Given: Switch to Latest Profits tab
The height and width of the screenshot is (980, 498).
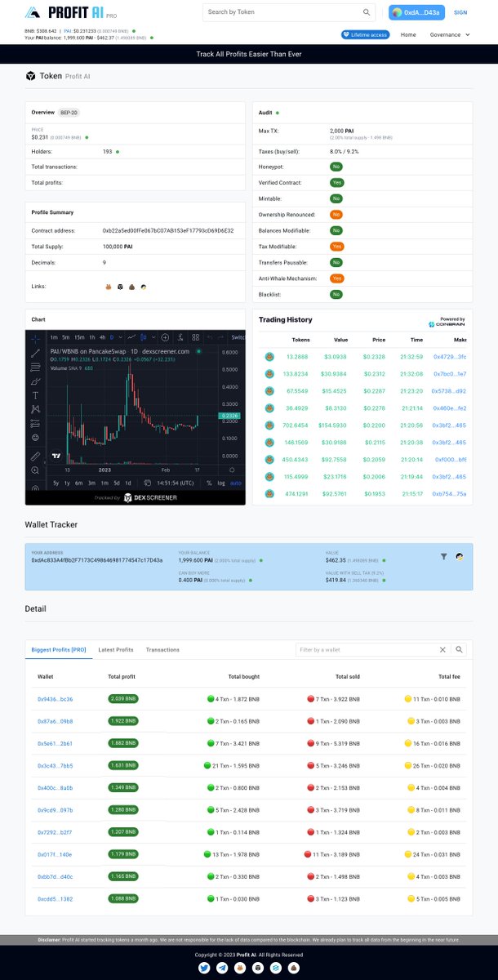Looking at the screenshot, I should coord(116,649).
